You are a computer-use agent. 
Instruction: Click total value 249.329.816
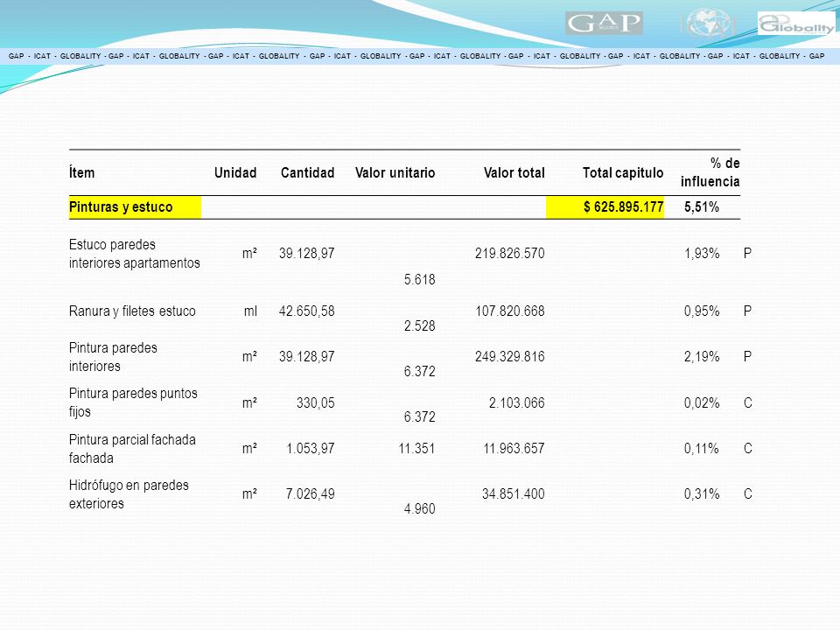pyautogui.click(x=509, y=357)
